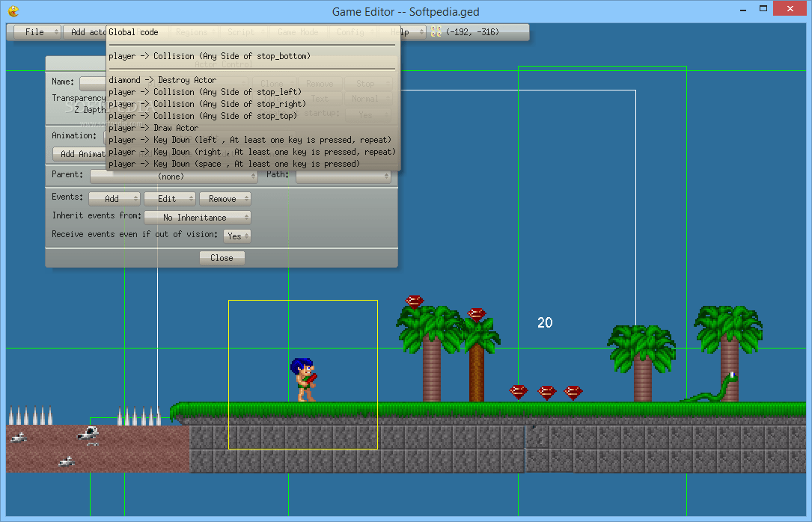The width and height of the screenshot is (812, 522).
Task: Select the tall left palm tree actor
Action: tap(430, 354)
